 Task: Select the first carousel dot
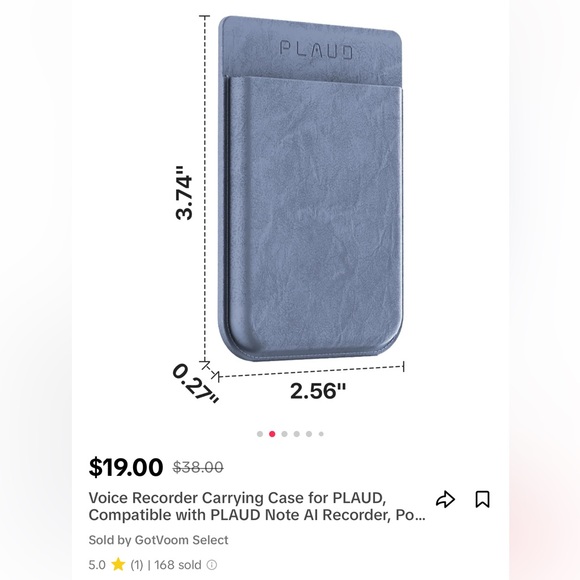[260, 434]
